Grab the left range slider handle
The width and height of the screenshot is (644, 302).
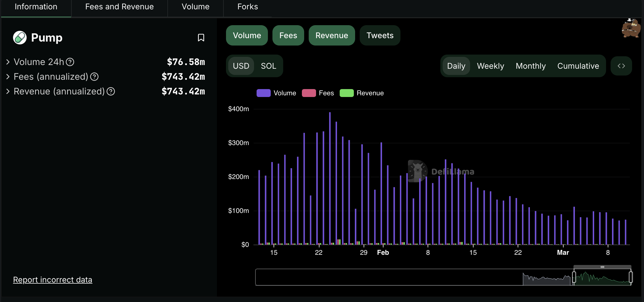coord(574,277)
